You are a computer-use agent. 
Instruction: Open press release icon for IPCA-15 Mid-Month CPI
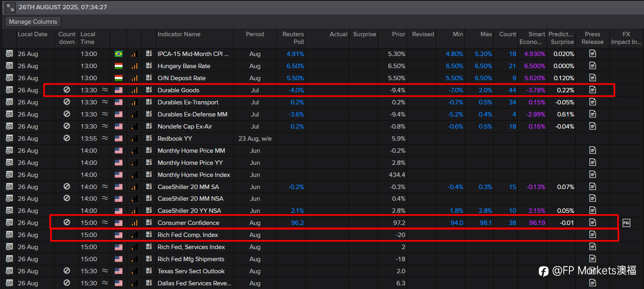592,54
